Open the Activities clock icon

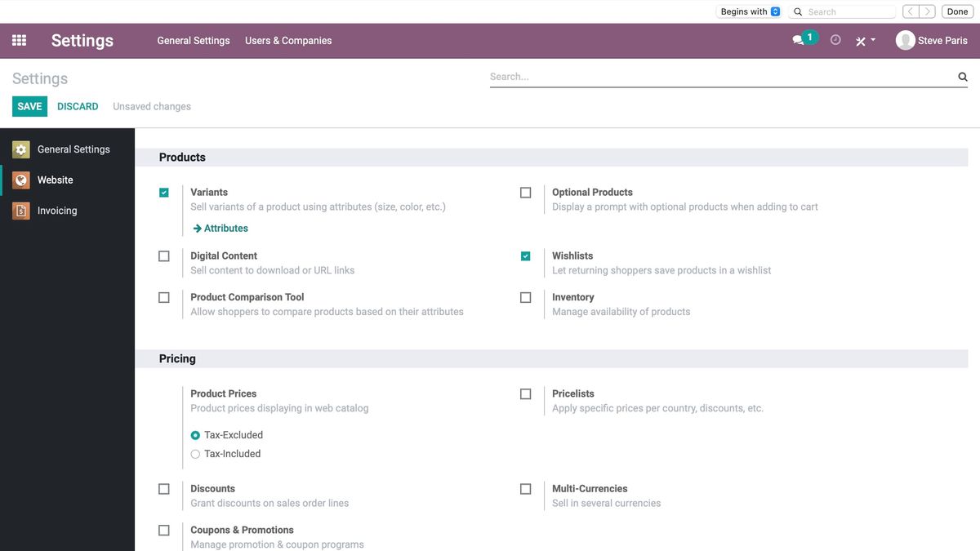(x=835, y=39)
